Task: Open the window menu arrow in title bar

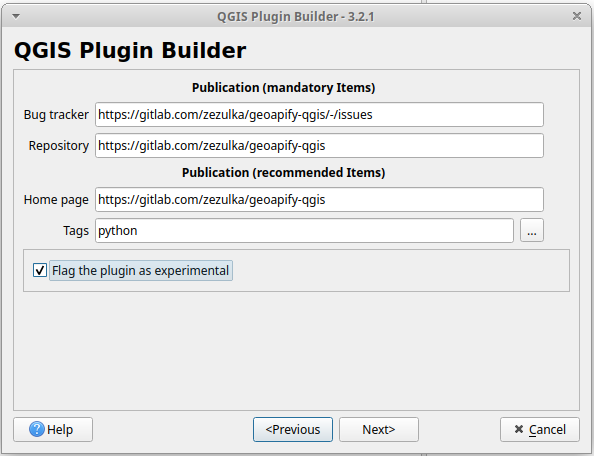Action: point(16,16)
